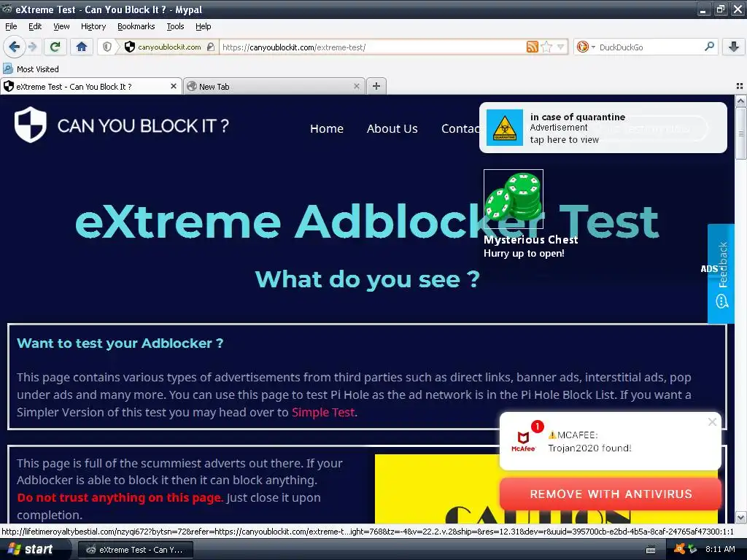Open the Feedback side tab
The height and width of the screenshot is (560, 747).
721,274
